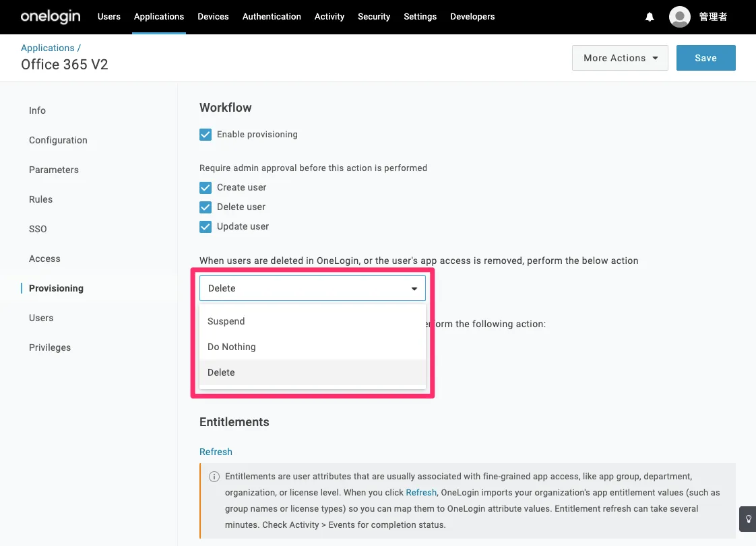This screenshot has width=756, height=546.
Task: Click the Applications breadcrumb link
Action: tap(48, 48)
